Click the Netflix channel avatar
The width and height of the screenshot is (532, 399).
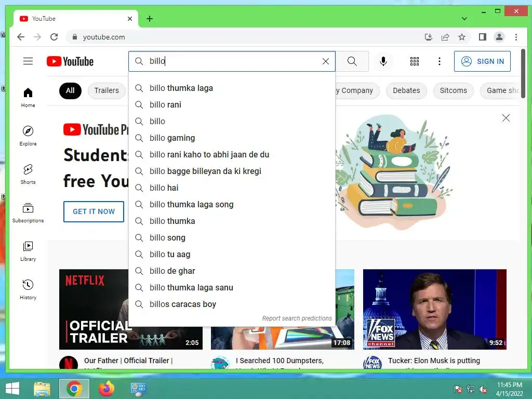point(69,363)
